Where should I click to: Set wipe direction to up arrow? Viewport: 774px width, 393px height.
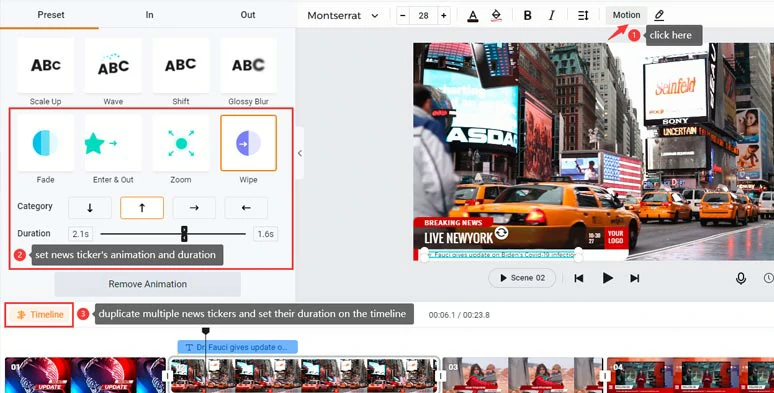(142, 208)
